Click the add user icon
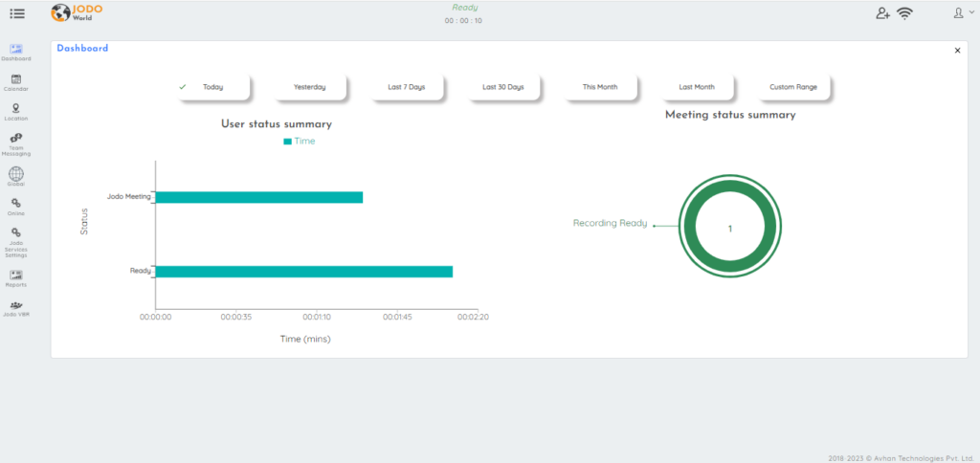The image size is (980, 463). (x=882, y=13)
